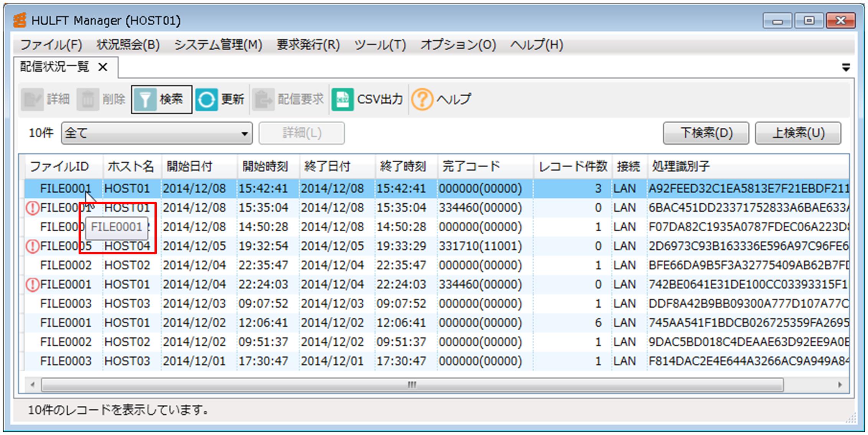Sort by 終了日付 column header
868x435 pixels.
(x=337, y=166)
